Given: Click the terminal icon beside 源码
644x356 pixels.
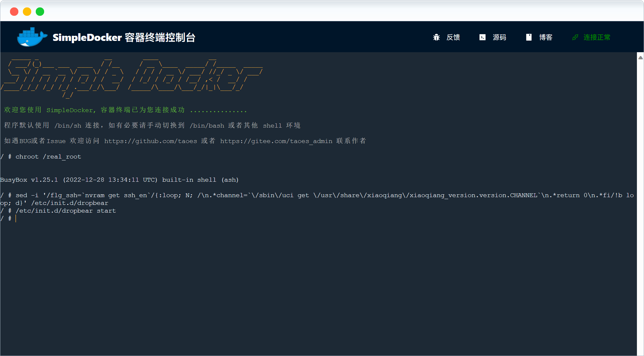Looking at the screenshot, I should pyautogui.click(x=482, y=37).
